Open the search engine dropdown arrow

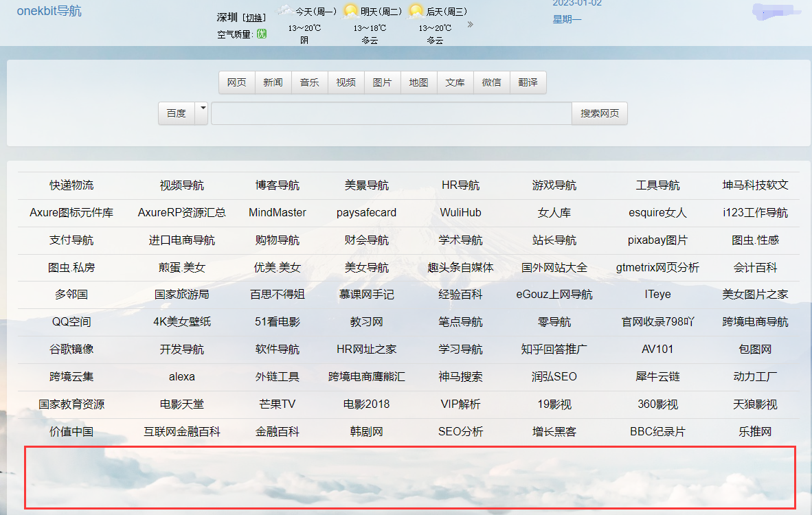point(203,113)
